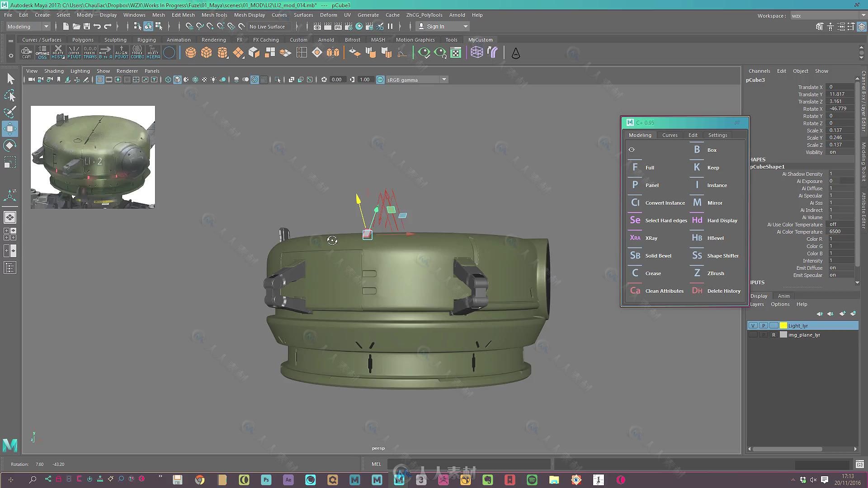The image size is (868, 488).
Task: Toggle visibility of Light_lyr layer
Action: pyautogui.click(x=752, y=325)
